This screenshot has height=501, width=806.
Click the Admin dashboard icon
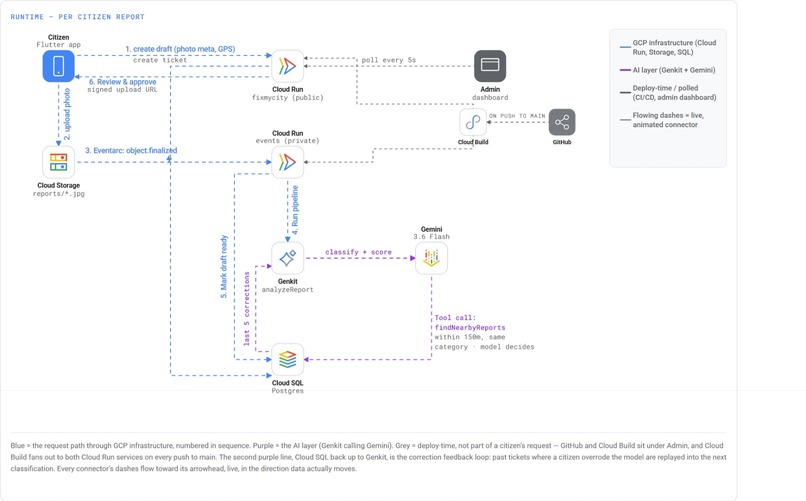490,66
